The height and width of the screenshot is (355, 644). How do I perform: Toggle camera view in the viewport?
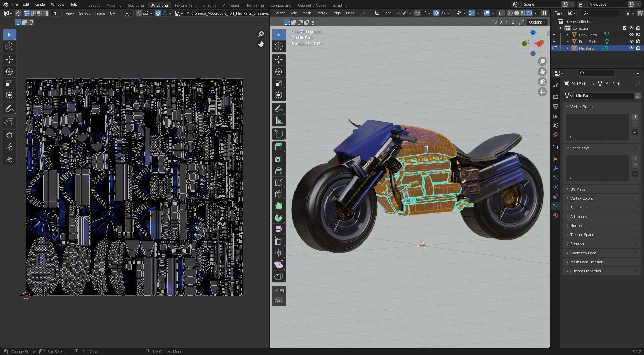(x=542, y=82)
